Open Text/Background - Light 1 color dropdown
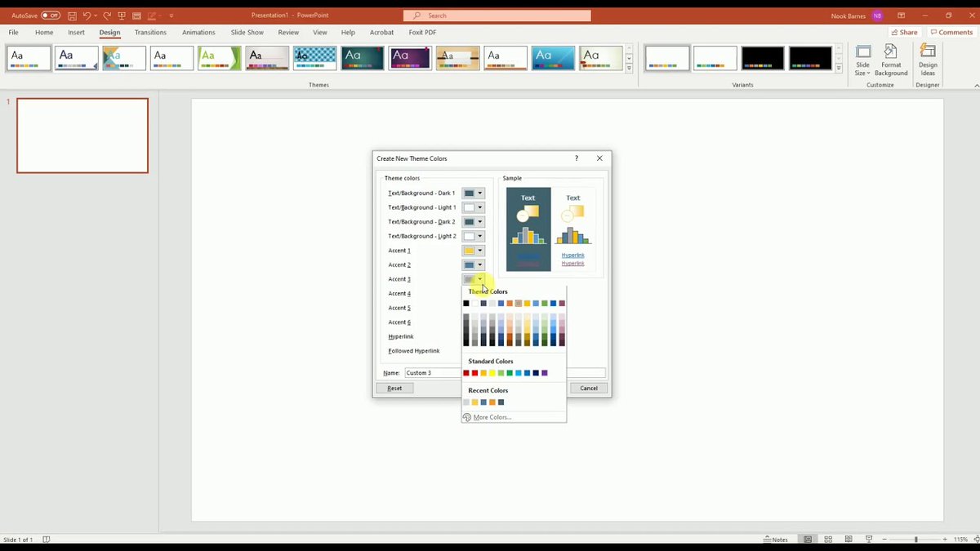 (x=473, y=207)
